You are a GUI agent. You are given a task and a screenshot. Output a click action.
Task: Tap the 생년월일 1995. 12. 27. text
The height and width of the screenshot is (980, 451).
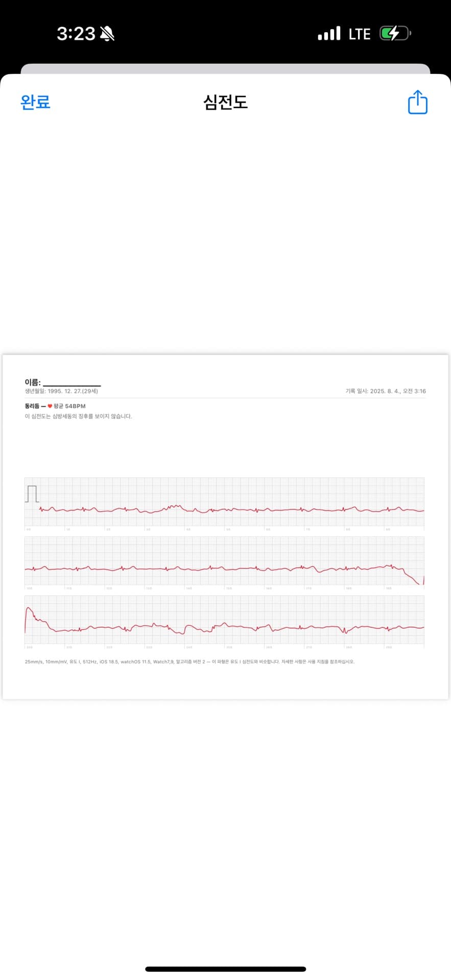click(61, 391)
